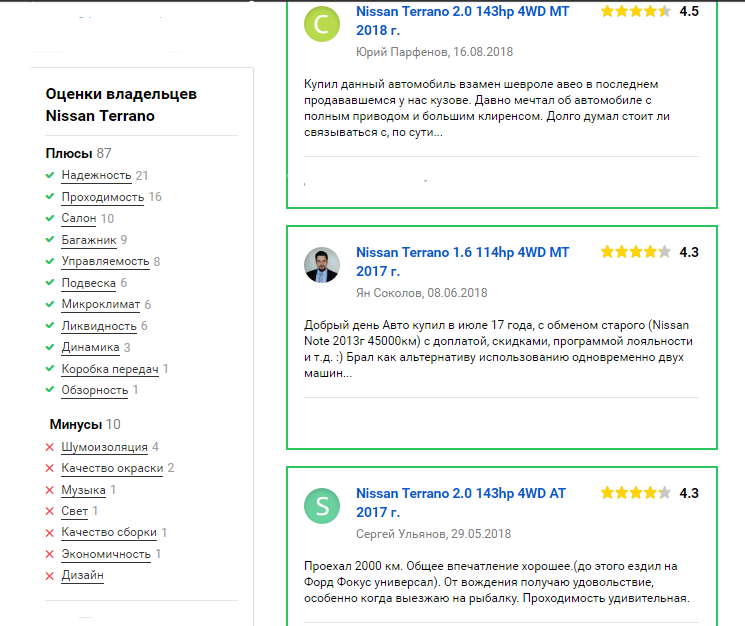This screenshot has height=626, width=745.
Task: Click Ян Соколов's profile photo
Action: (322, 265)
